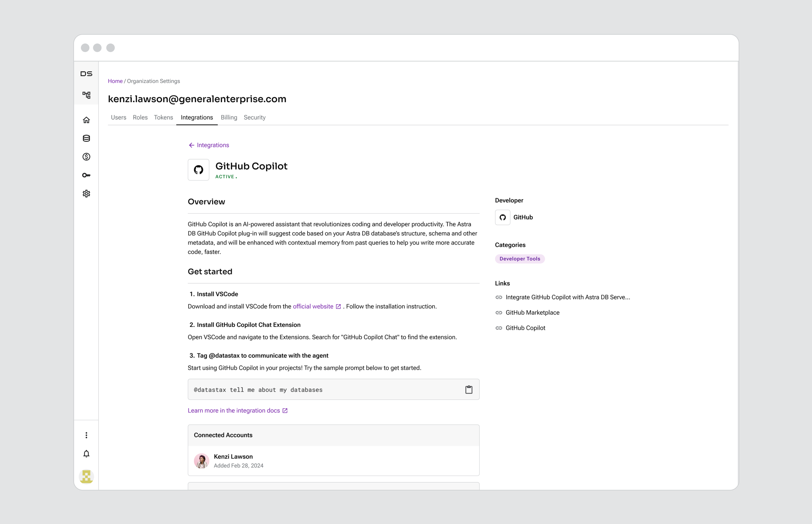This screenshot has width=812, height=524.
Task: Click the back arrow next to Integrations
Action: (192, 145)
